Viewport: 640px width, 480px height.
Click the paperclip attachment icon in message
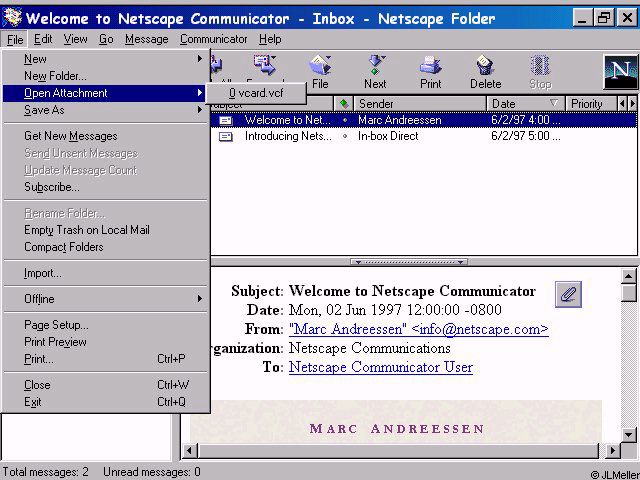tap(568, 294)
